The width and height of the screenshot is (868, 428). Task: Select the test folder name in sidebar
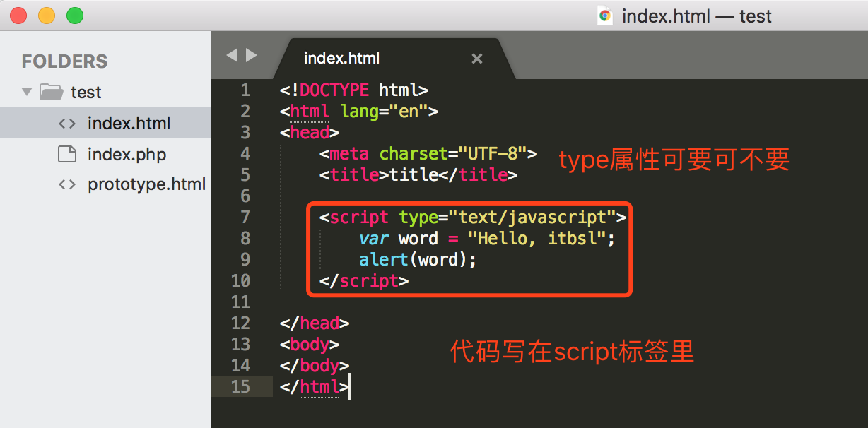pos(86,93)
